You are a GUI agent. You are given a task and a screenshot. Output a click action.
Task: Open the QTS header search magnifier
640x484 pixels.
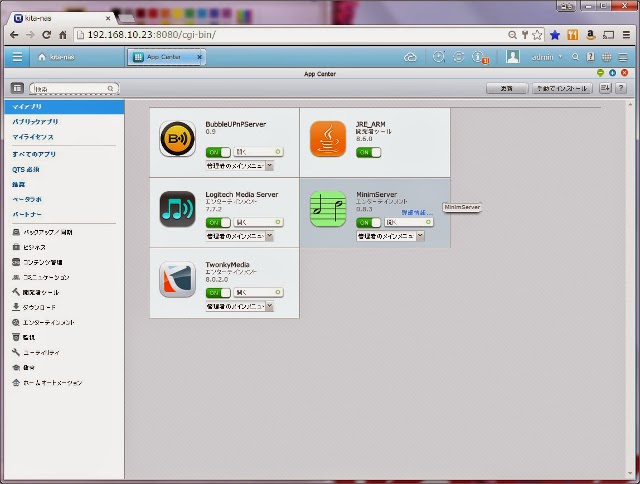pyautogui.click(x=575, y=57)
